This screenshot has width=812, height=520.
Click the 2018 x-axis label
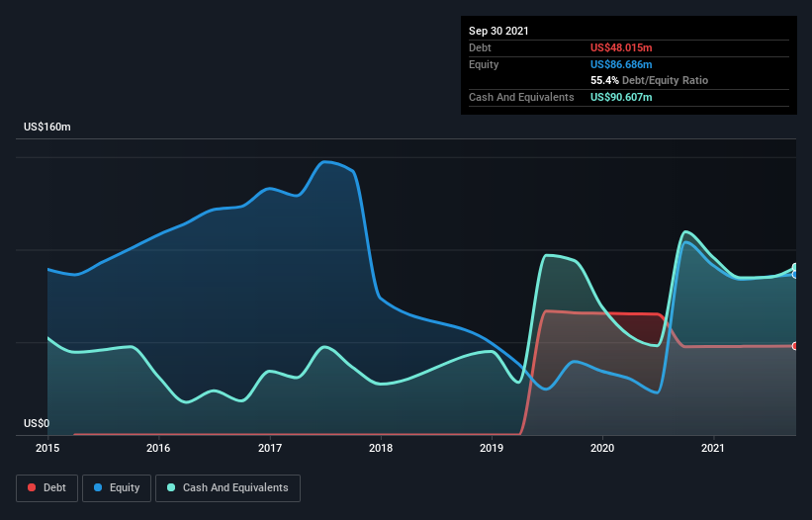tap(381, 448)
